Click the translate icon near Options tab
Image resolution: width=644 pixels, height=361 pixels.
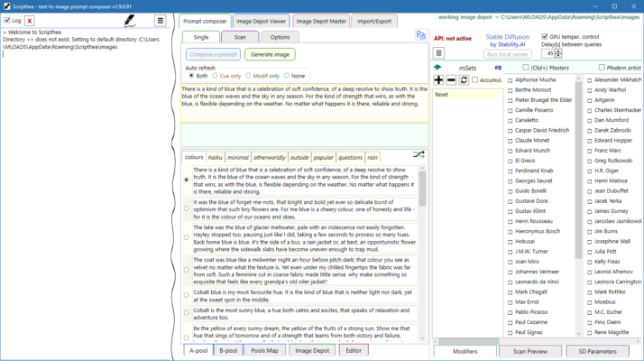click(x=420, y=35)
